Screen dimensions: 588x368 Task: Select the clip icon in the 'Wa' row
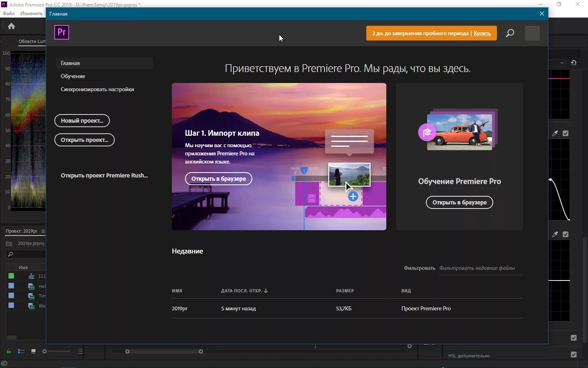point(31,306)
